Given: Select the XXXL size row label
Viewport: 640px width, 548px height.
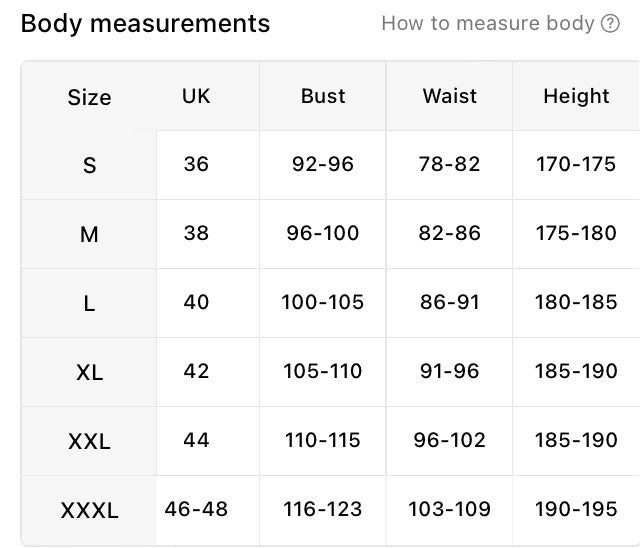Looking at the screenshot, I should coord(89,510).
